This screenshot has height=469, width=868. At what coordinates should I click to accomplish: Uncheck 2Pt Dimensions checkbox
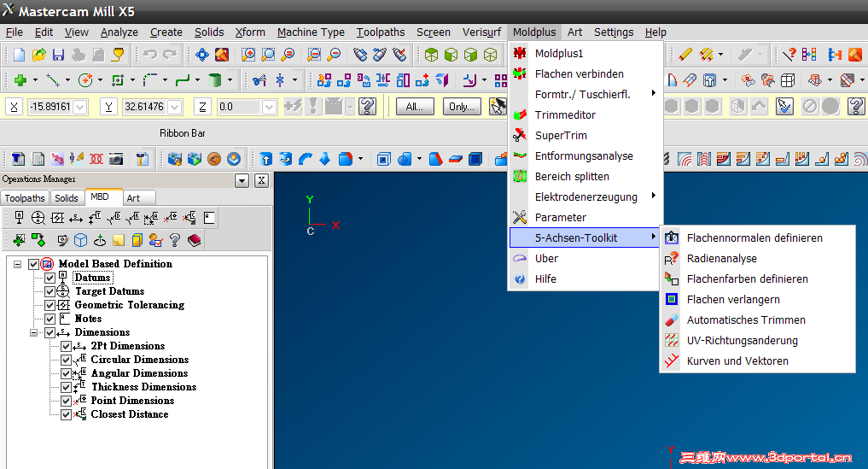coord(66,346)
